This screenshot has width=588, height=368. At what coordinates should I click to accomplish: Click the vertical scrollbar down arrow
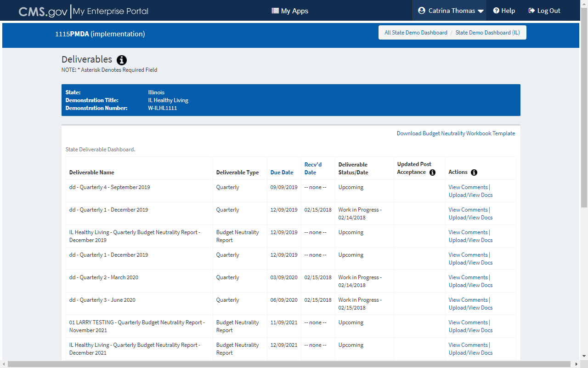coord(584,356)
